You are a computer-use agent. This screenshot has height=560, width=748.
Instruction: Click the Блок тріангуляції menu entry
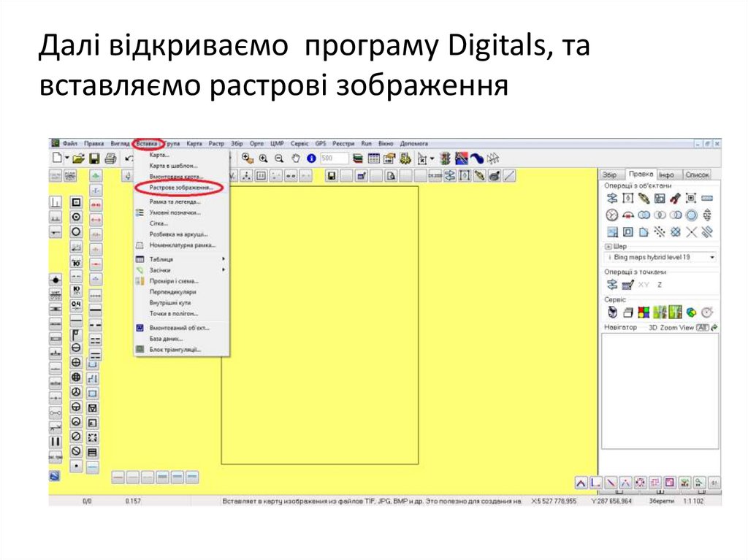click(175, 350)
